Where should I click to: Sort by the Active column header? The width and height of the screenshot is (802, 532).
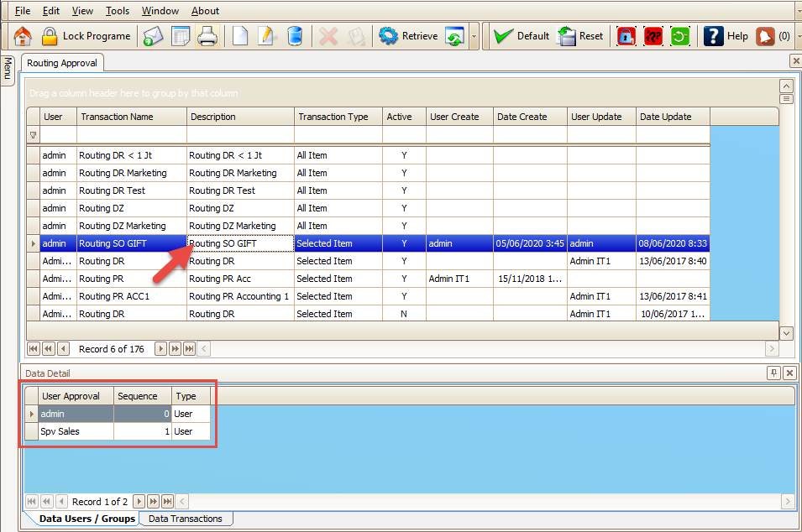tap(404, 117)
